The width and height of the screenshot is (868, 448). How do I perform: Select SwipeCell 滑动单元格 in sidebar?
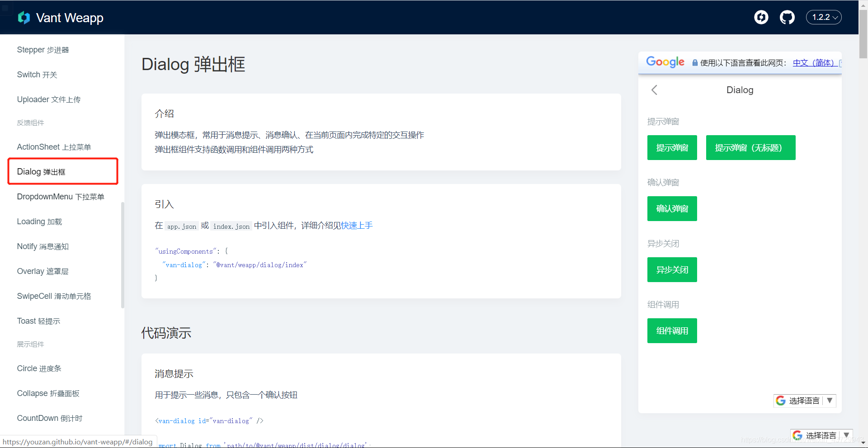click(54, 296)
